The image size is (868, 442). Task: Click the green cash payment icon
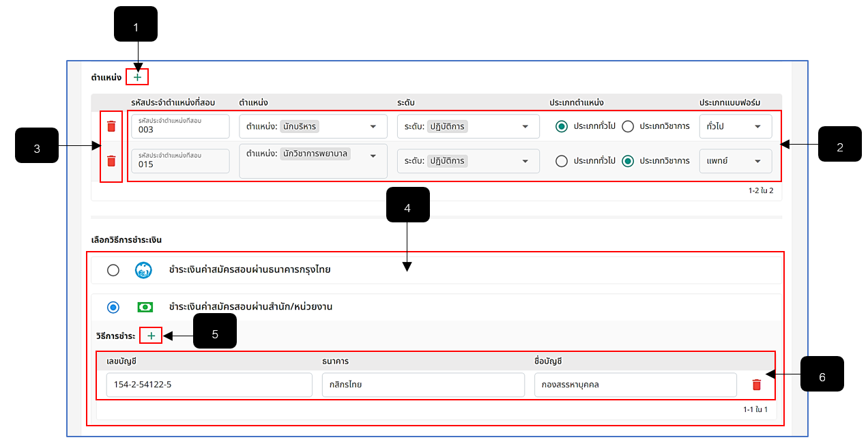click(x=145, y=307)
